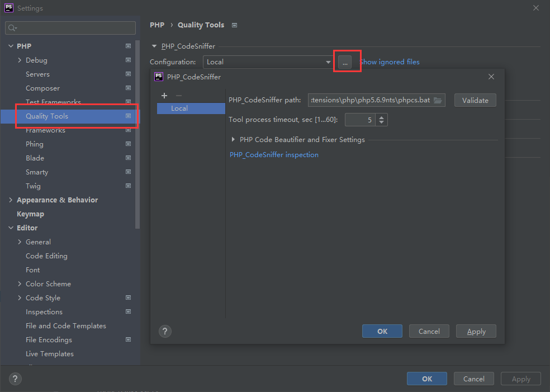550x392 pixels.
Task: Click the search magnifier icon in settings
Action: (x=13, y=28)
